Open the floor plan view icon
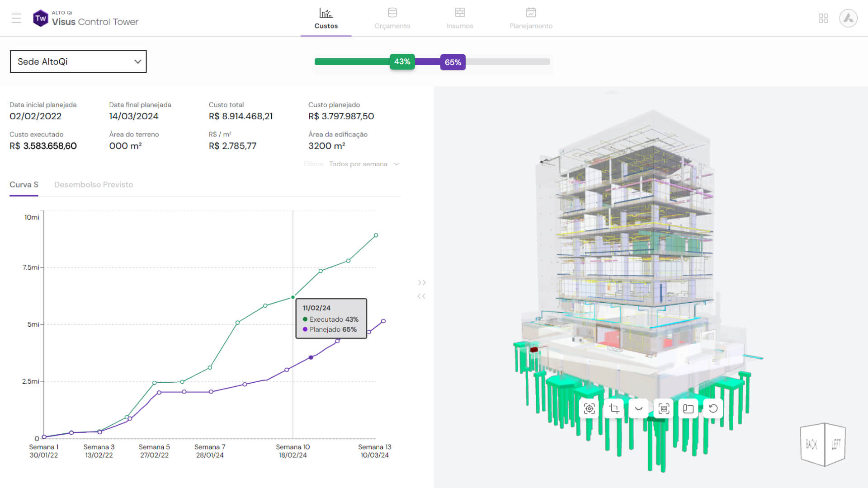Image resolution: width=868 pixels, height=488 pixels. 689,409
